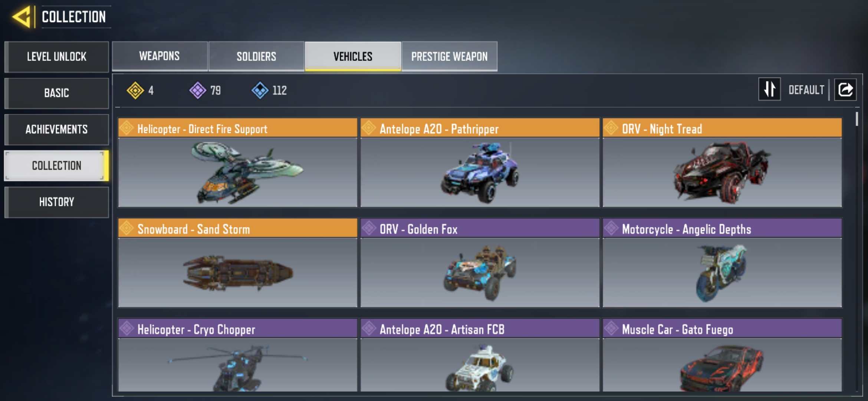Open the Achievements section
The height and width of the screenshot is (401, 868).
pos(56,129)
